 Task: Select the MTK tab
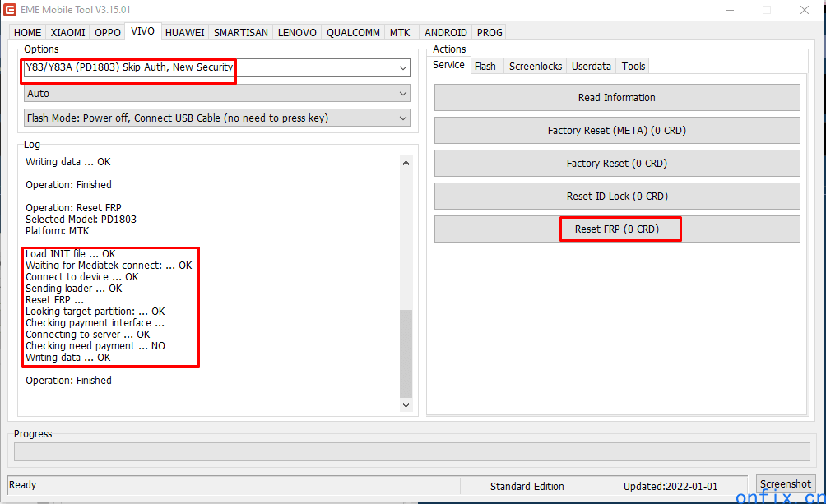400,33
